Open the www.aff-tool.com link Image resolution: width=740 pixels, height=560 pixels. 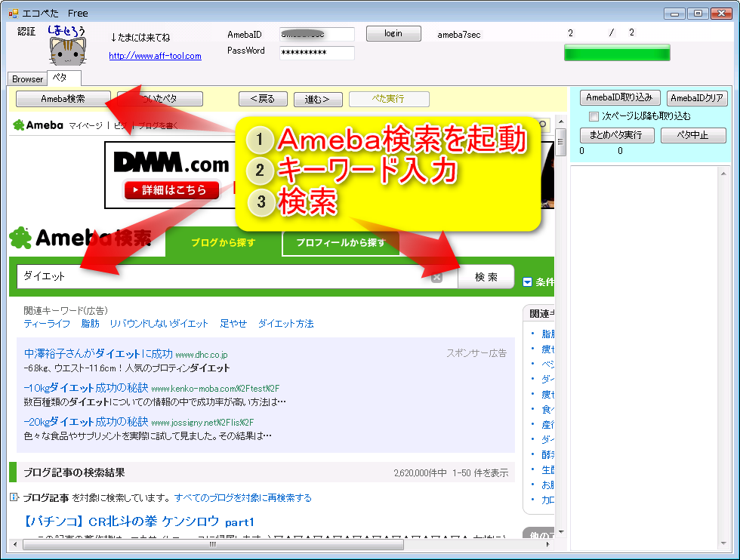pos(155,56)
